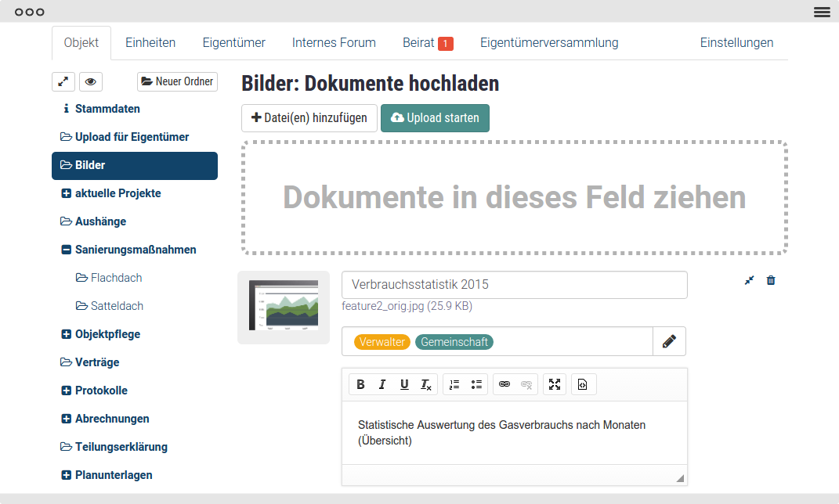Apply italic formatting in editor toolbar
Viewport: 839px width, 504px height.
382,384
